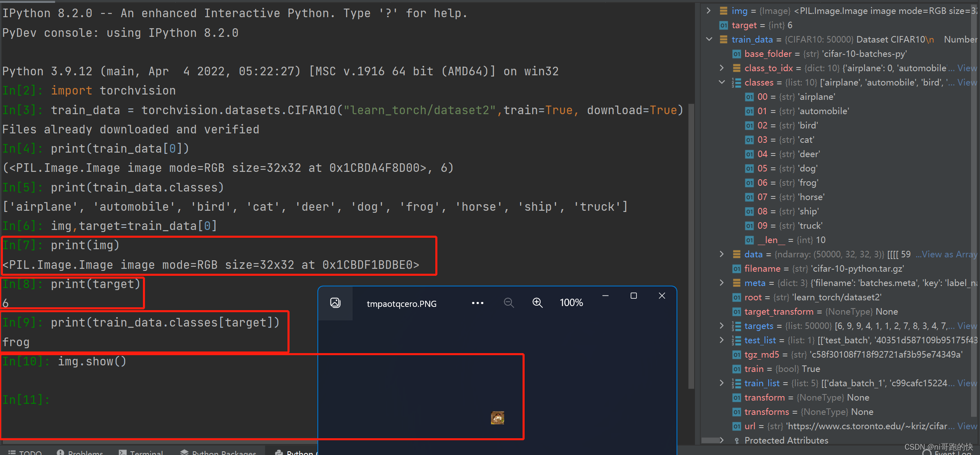Click the console vertical scrollbar

(x=691, y=246)
